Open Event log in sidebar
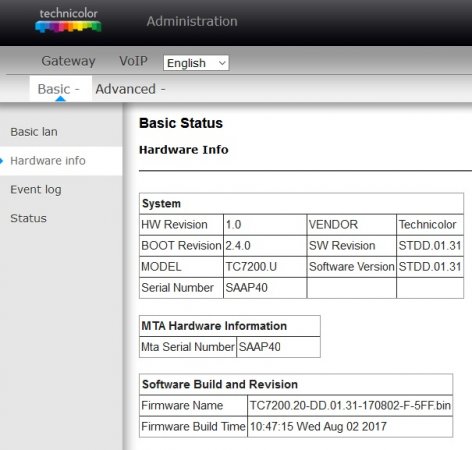Screen dimensions: 472x450 36,190
